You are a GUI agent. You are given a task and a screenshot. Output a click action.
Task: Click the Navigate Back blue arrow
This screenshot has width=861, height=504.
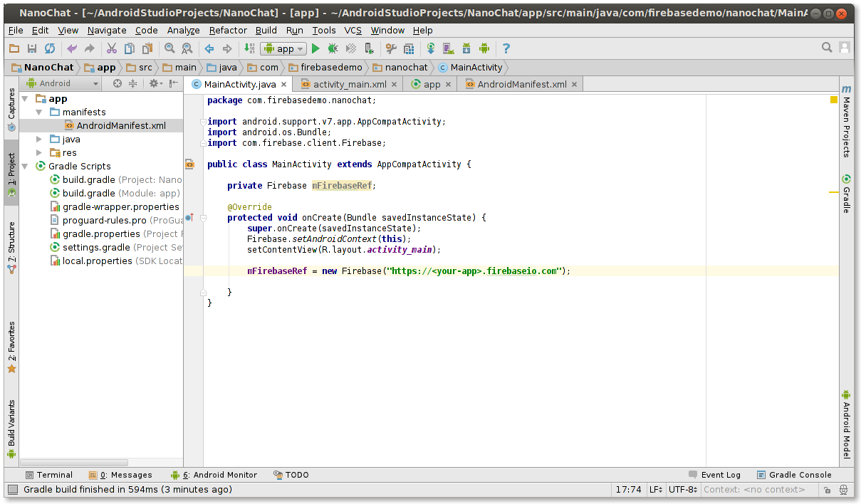(x=209, y=48)
